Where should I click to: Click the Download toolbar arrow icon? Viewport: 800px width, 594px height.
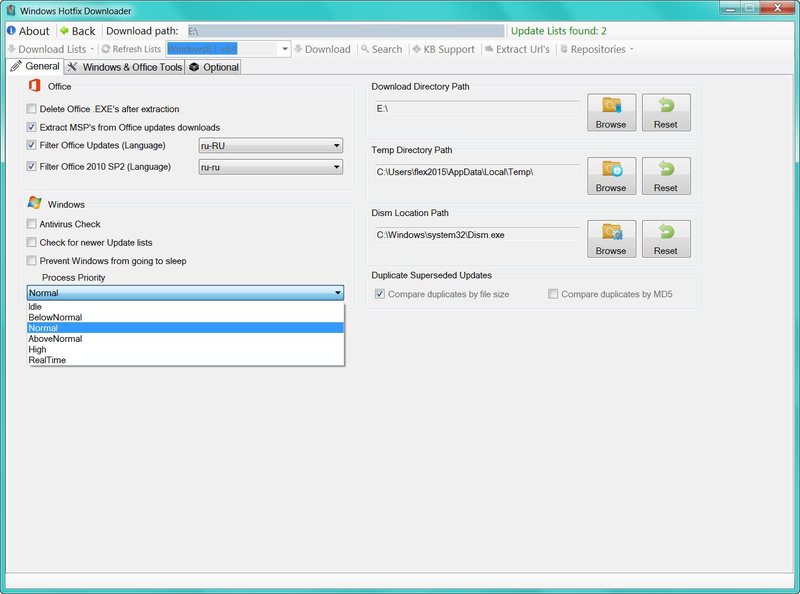click(x=298, y=49)
